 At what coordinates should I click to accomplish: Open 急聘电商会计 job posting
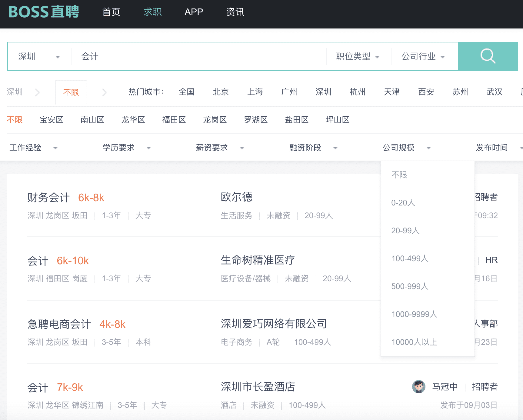76,324
